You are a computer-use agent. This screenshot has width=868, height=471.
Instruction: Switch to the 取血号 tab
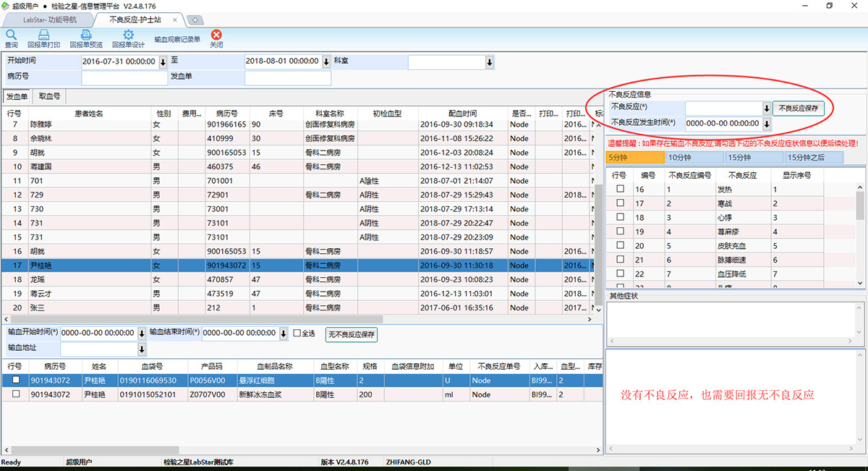click(x=49, y=96)
